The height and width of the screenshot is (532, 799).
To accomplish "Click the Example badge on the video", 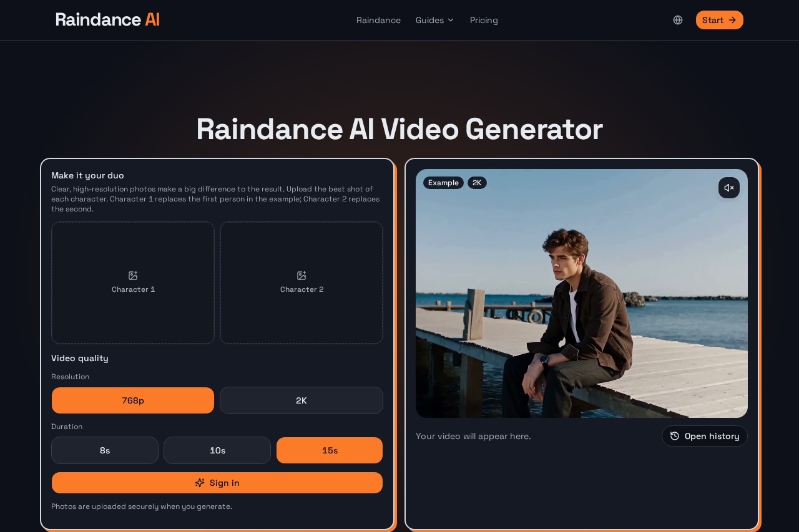I will click(x=443, y=183).
